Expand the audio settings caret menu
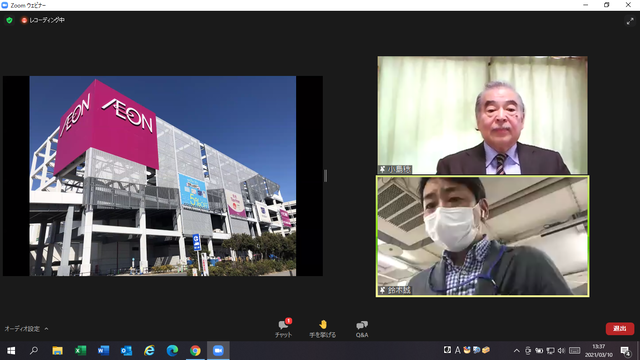Viewport: 640px width, 360px height. point(46,329)
